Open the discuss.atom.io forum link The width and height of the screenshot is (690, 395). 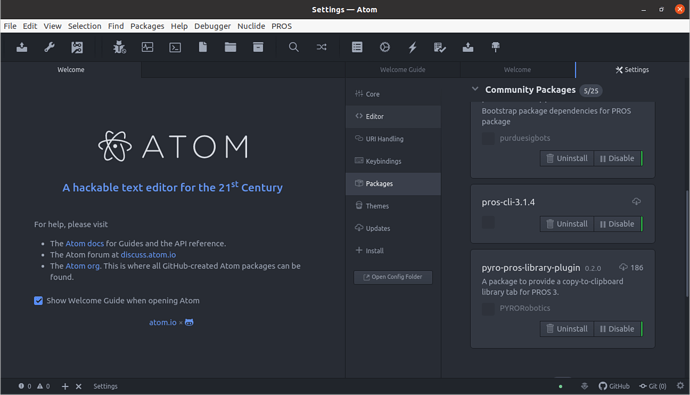click(x=148, y=255)
